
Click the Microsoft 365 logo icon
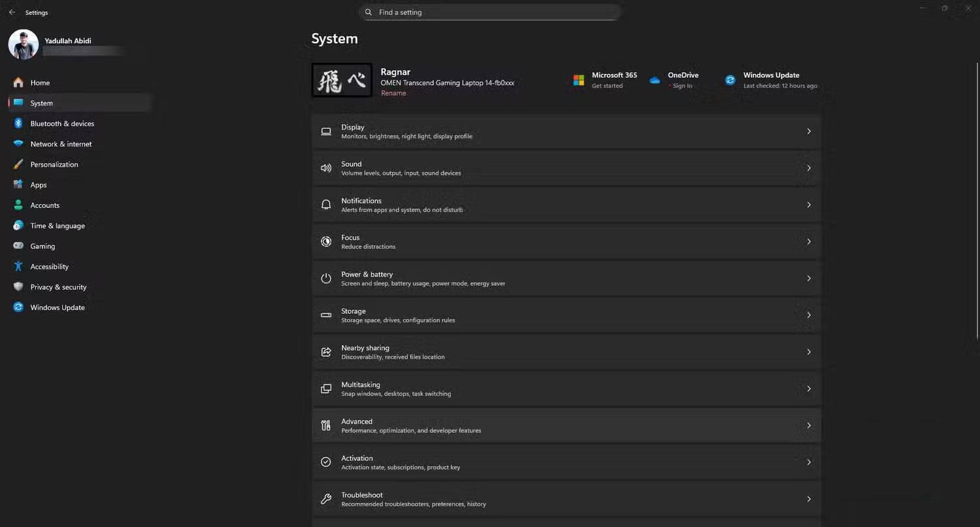579,80
